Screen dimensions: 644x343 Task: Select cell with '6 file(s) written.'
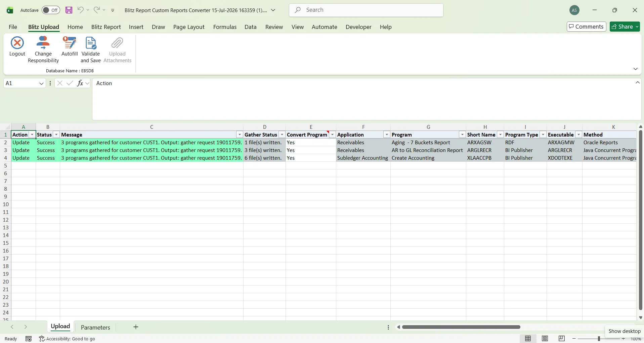pos(265,158)
